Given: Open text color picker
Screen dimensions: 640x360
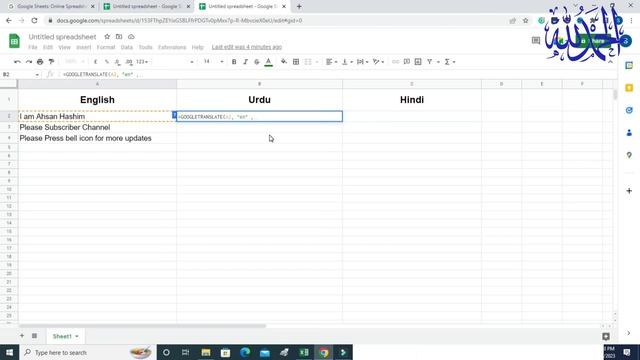Looking at the screenshot, I should (x=269, y=62).
